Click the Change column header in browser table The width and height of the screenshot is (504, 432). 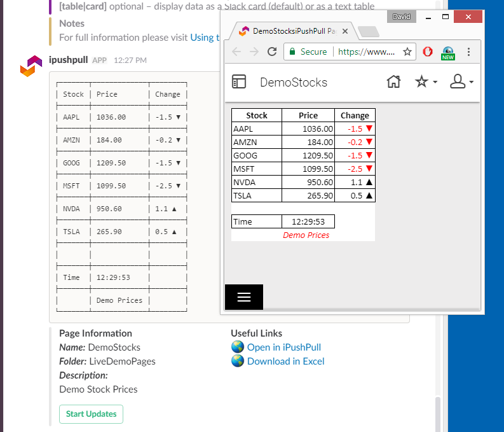(355, 116)
